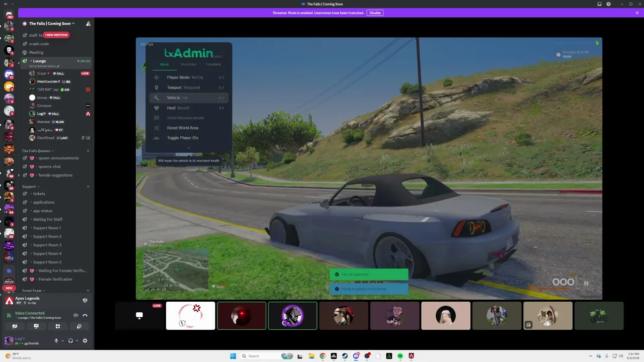This screenshot has width=644, height=362.
Task: Join Support Room 3 voice channel
Action: pyautogui.click(x=55, y=245)
